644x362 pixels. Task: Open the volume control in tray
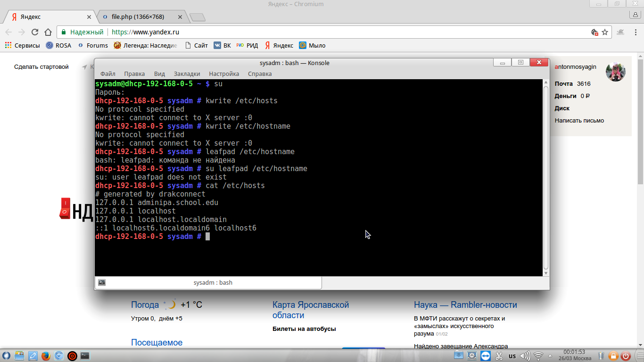coord(526,356)
